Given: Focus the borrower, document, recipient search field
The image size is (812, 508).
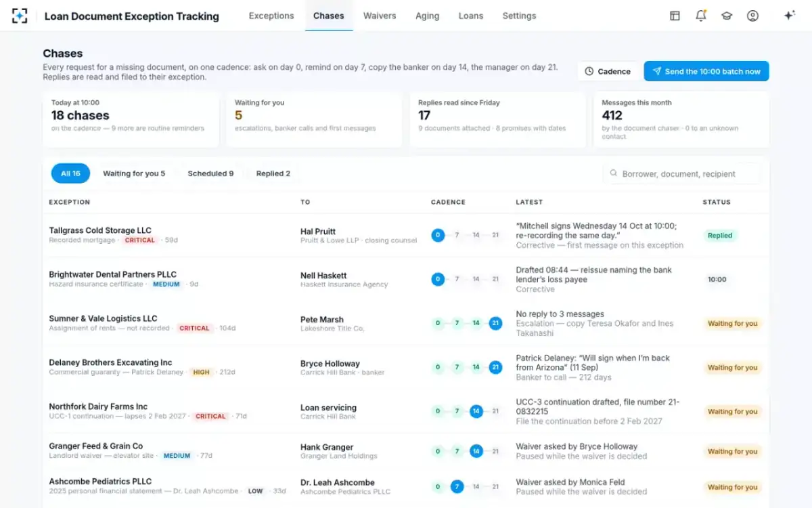Looking at the screenshot, I should [x=682, y=173].
